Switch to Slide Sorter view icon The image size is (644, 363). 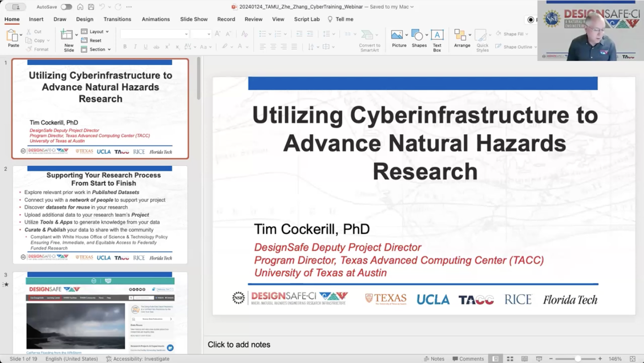pos(510,359)
